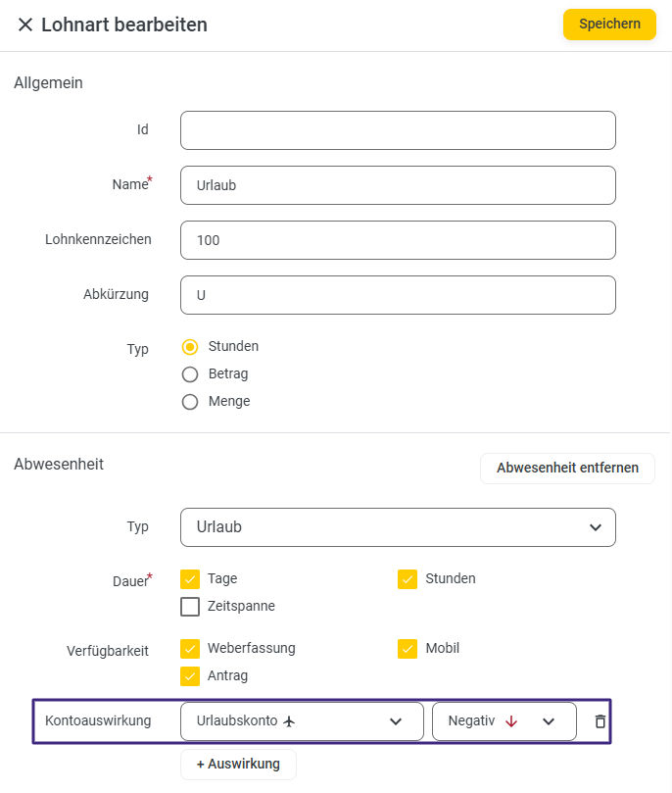Disable the Mobil availability checkbox

click(408, 649)
